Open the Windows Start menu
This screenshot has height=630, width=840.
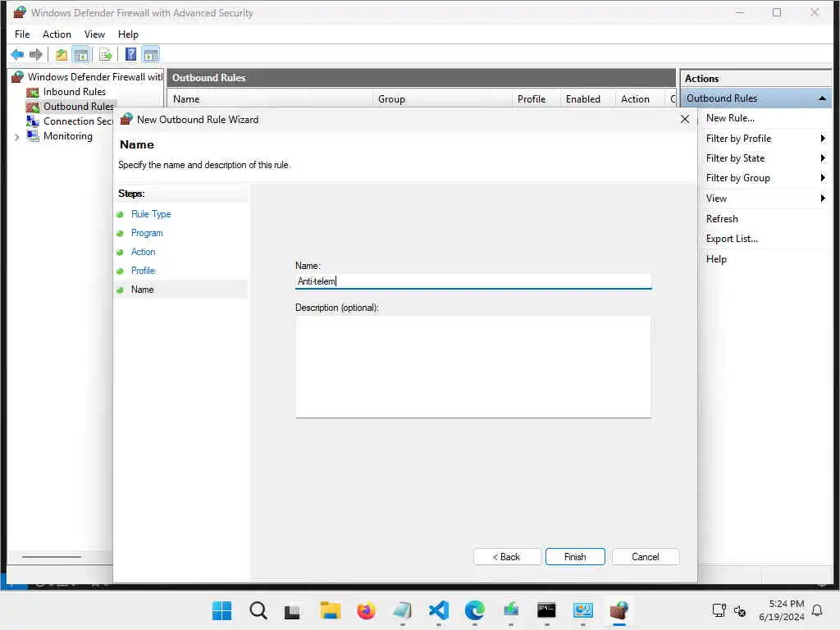tap(221, 610)
